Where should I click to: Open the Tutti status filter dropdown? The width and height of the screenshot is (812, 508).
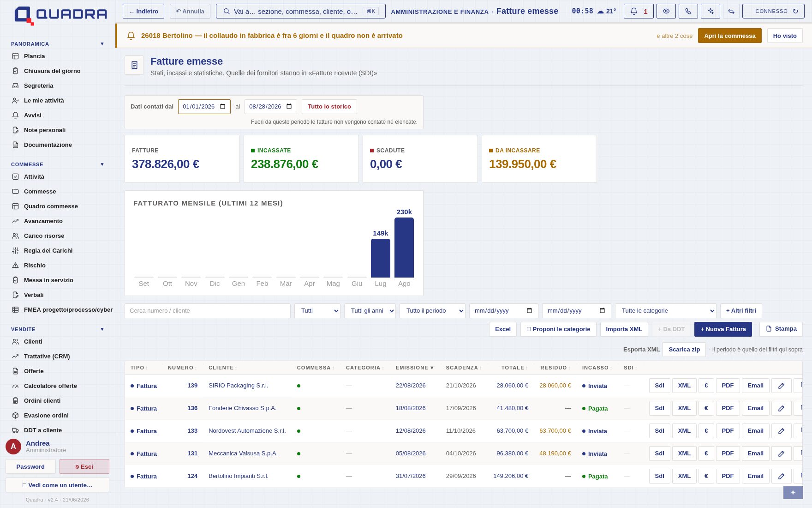[317, 311]
